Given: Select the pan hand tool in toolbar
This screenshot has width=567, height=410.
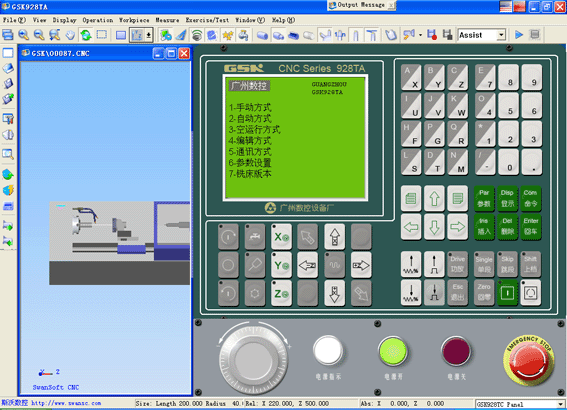Looking at the screenshot, I should 70,35.
